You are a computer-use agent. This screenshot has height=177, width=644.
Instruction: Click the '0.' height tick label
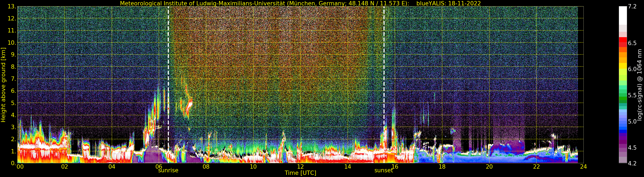14,163
